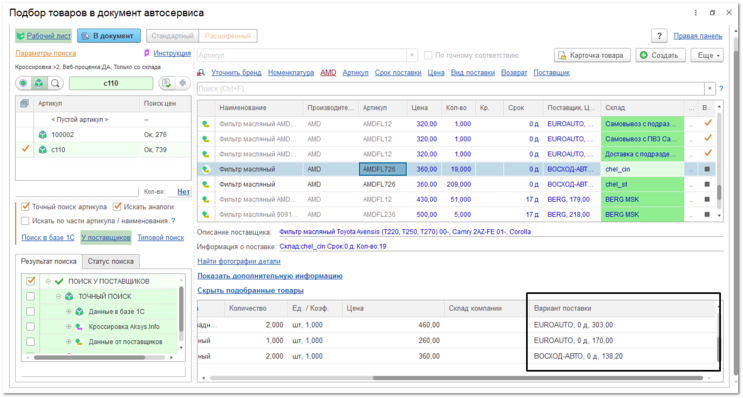This screenshot has width=743, height=398.
Task: Click the stacked-sheets icon in Артикул table header
Action: pyautogui.click(x=24, y=103)
